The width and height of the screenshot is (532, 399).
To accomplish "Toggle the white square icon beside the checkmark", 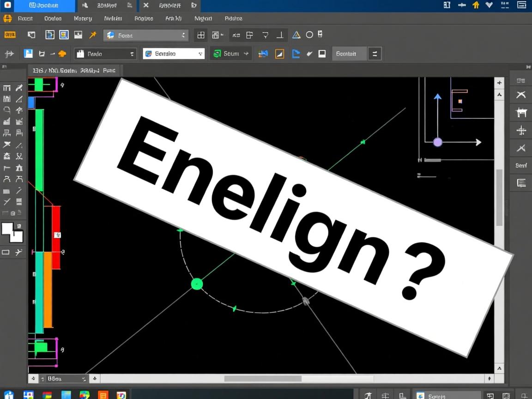I will tap(322, 54).
